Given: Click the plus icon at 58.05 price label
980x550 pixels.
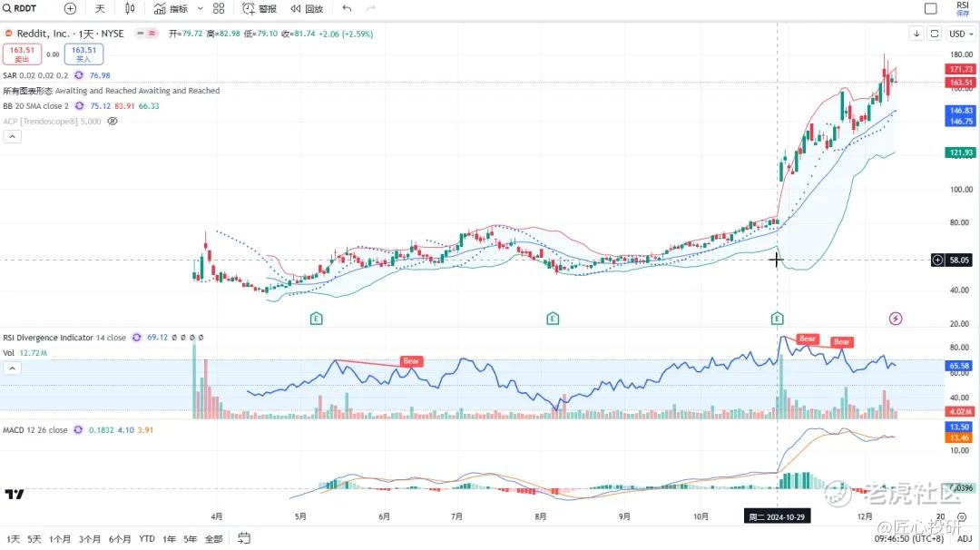Looking at the screenshot, I should coord(937,260).
